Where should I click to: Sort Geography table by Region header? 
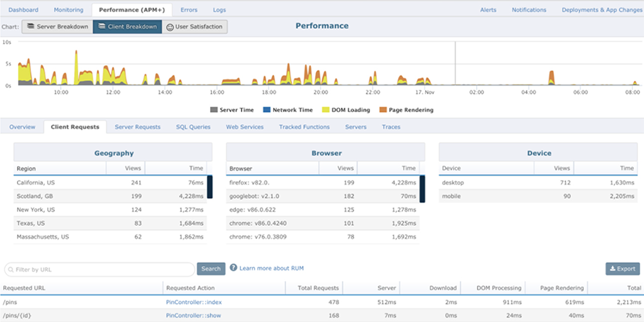[x=60, y=169]
